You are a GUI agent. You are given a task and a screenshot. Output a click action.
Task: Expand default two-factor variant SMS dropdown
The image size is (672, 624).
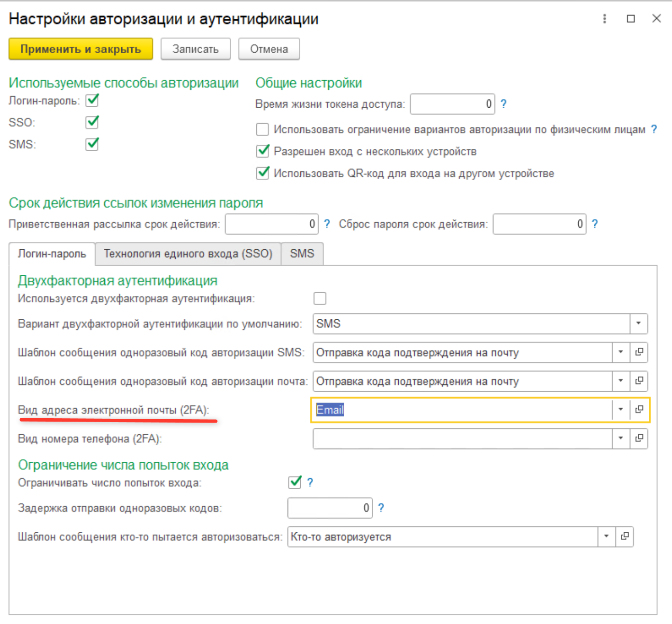[638, 324]
